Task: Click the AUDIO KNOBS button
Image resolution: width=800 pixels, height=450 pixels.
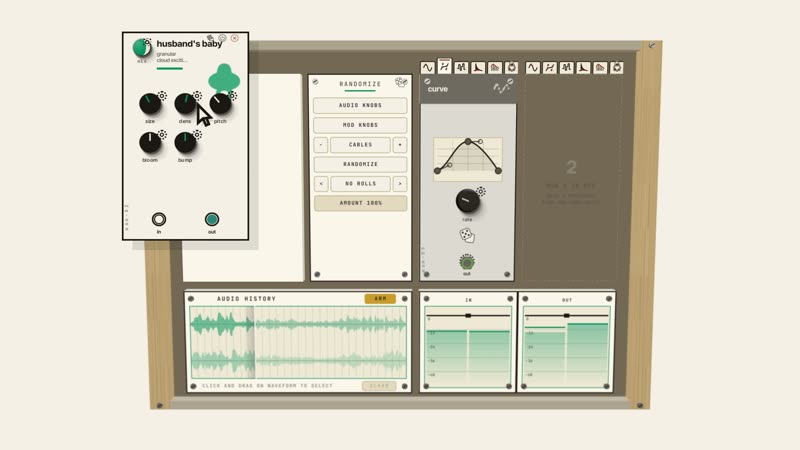Action: point(360,105)
